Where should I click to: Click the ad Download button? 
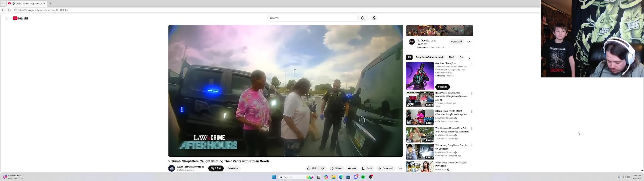coord(456,42)
